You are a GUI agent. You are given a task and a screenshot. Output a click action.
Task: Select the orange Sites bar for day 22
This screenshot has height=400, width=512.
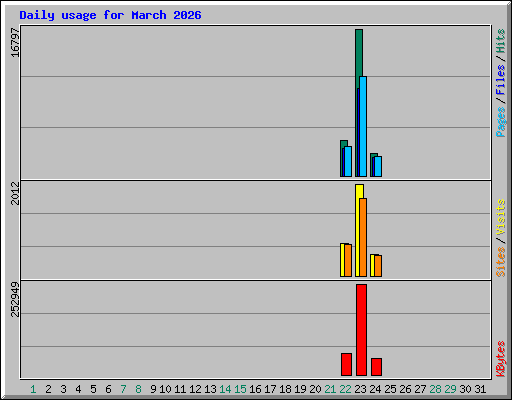(348, 261)
